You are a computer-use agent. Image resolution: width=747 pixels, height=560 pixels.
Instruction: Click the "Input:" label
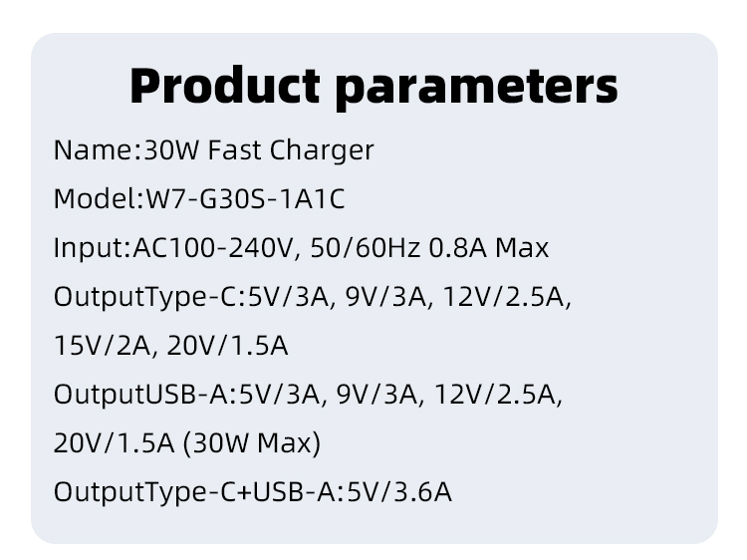pyautogui.click(x=92, y=248)
